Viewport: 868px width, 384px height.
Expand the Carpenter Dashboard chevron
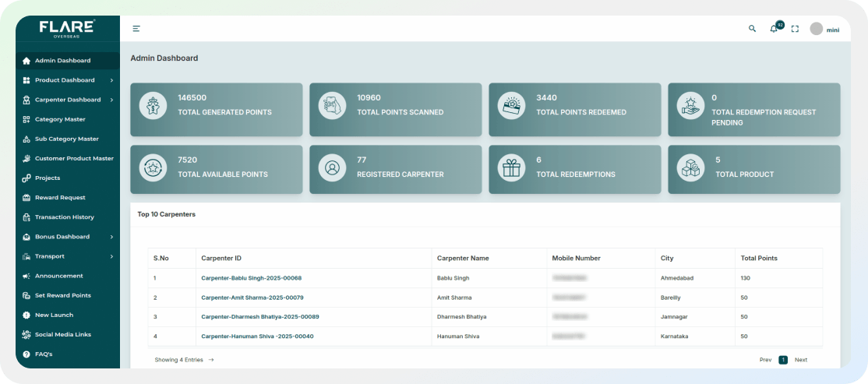112,100
